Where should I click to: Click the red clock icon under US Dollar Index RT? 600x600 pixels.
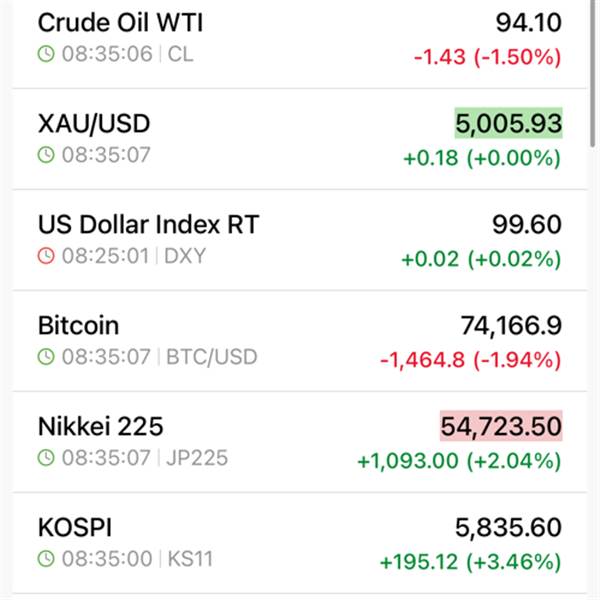tap(46, 256)
